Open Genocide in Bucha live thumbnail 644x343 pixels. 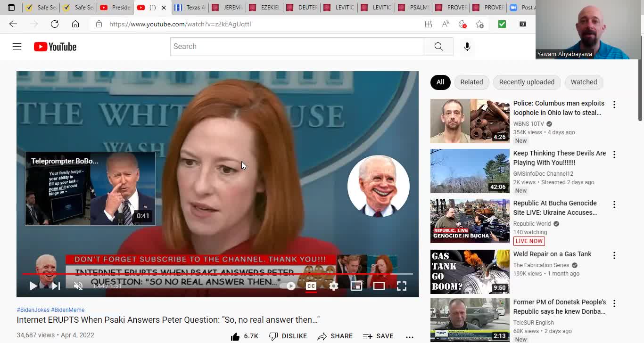470,221
